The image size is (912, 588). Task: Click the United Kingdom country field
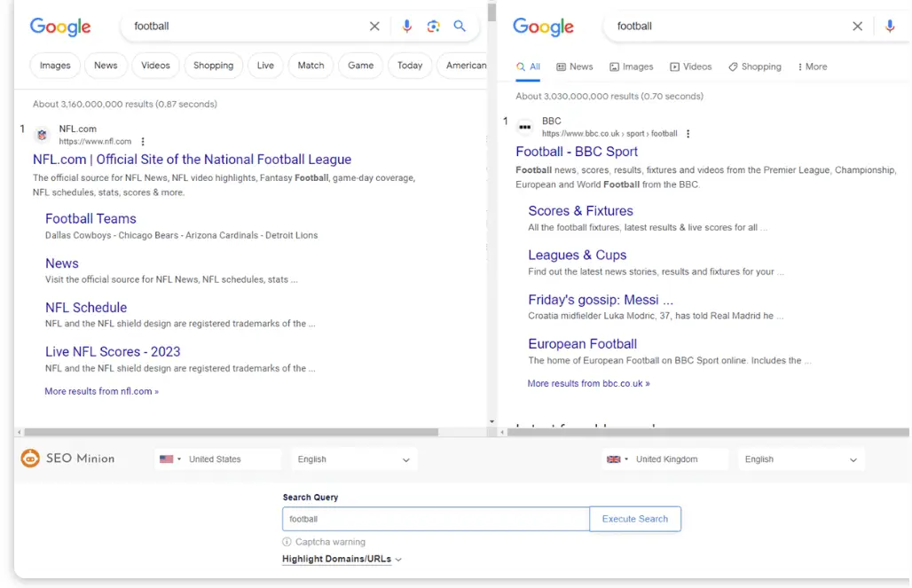tap(665, 459)
